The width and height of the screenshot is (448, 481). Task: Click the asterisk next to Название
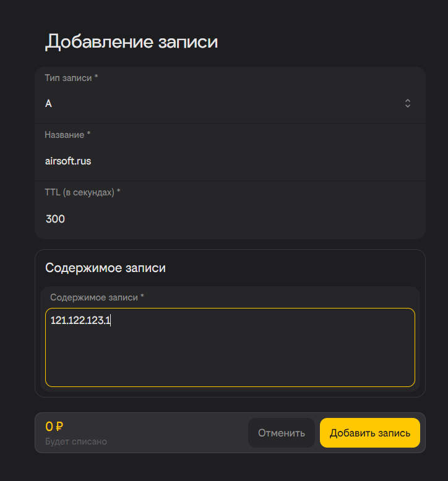click(x=88, y=135)
